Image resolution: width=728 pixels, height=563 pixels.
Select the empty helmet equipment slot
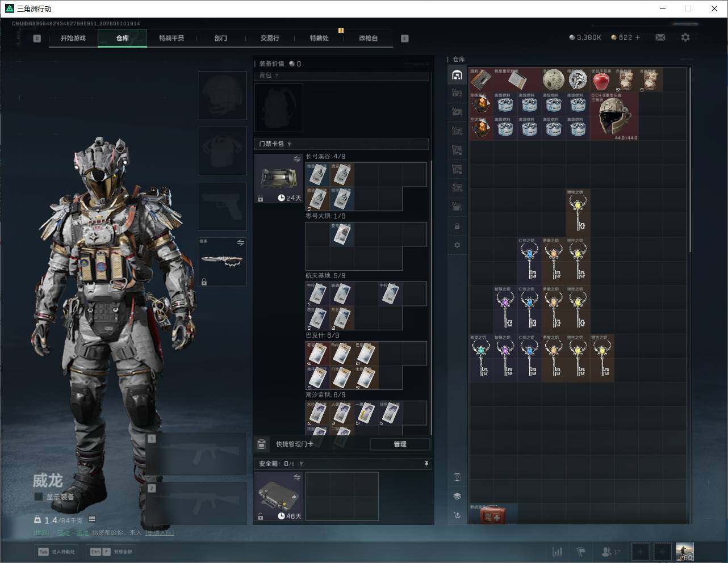[x=223, y=95]
